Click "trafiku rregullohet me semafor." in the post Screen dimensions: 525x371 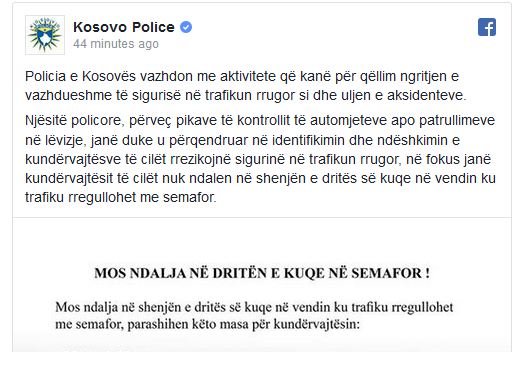tap(121, 197)
